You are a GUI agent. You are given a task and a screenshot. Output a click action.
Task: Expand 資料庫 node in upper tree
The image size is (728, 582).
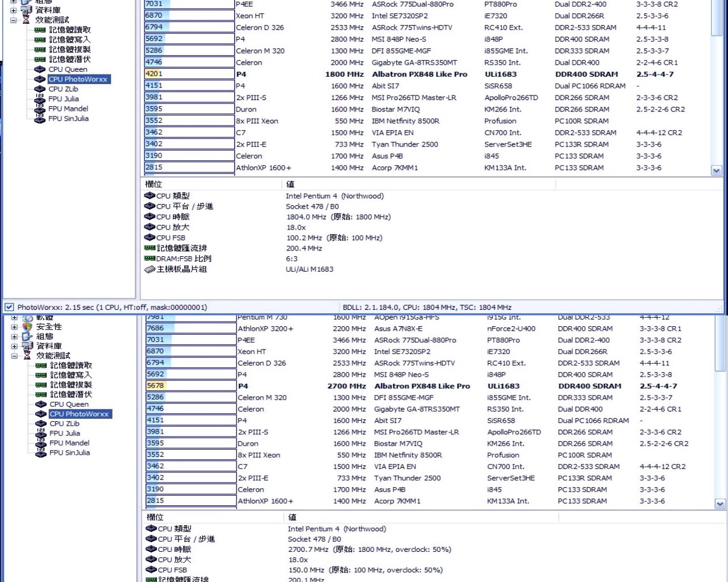14,10
